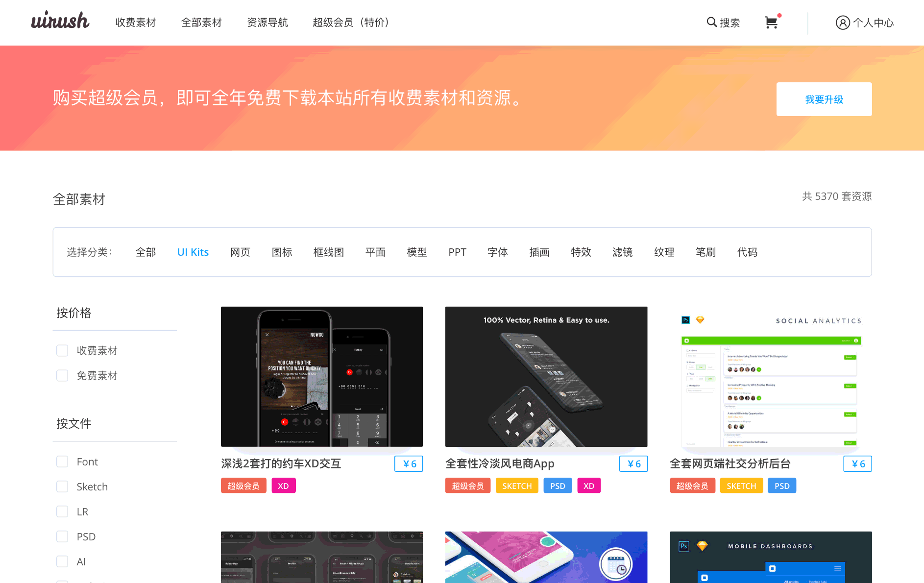The image size is (924, 583).
Task: Toggle the PSD file filter checkbox
Action: pyautogui.click(x=62, y=537)
